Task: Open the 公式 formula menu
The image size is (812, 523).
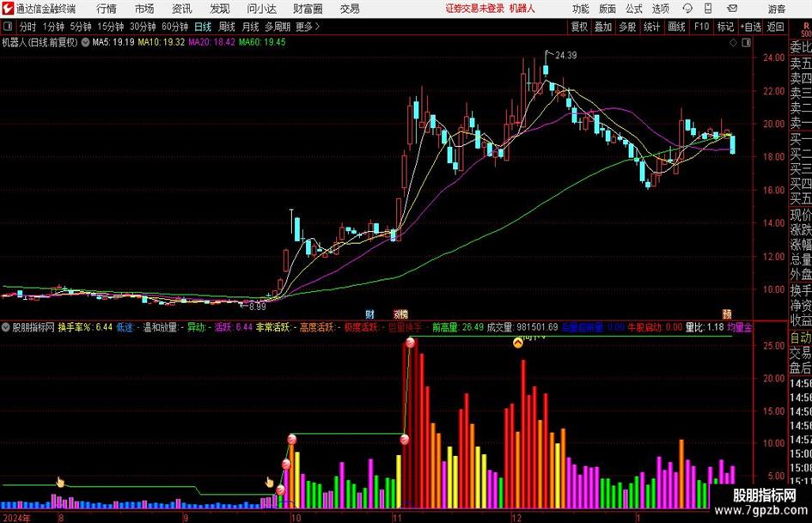Action: 634,9
